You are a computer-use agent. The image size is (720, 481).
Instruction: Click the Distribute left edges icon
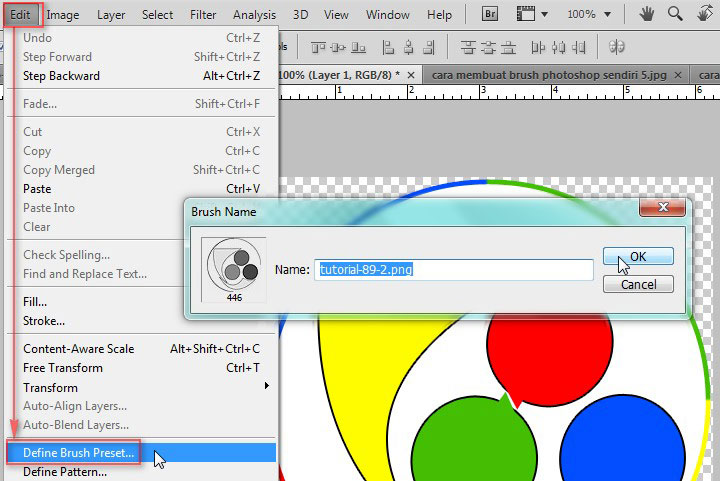537,47
